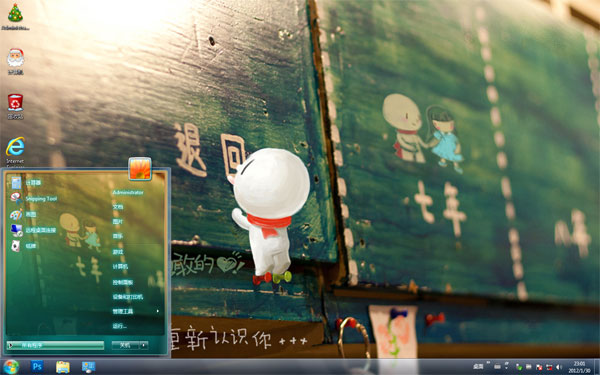Image resolution: width=600 pixels, height=375 pixels.
Task: Open Computer (计算机) in Start menu
Action: pyautogui.click(x=120, y=267)
